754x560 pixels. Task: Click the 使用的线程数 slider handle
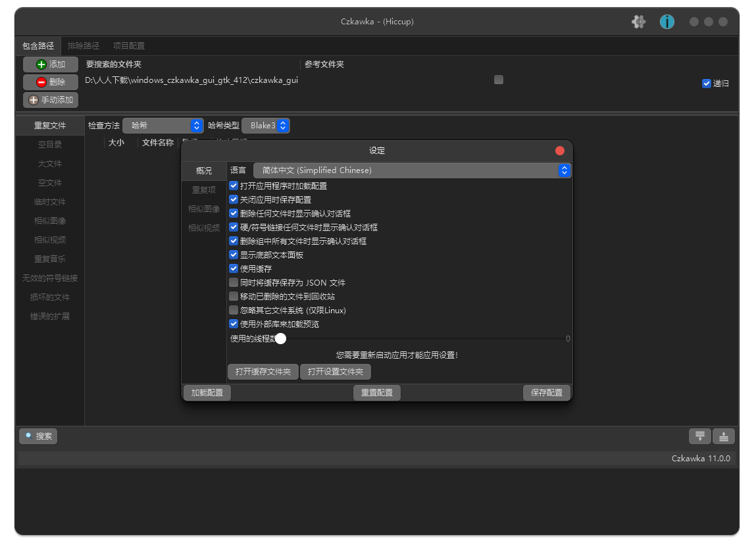coord(281,339)
